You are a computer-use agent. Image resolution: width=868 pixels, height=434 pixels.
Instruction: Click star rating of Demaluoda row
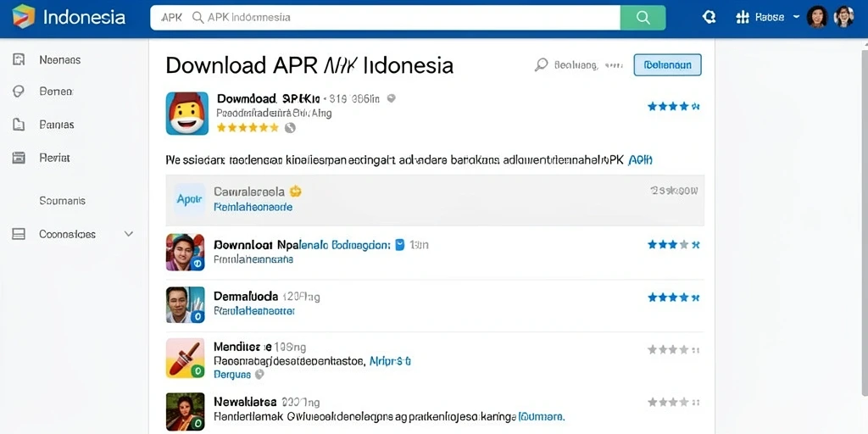click(x=674, y=298)
